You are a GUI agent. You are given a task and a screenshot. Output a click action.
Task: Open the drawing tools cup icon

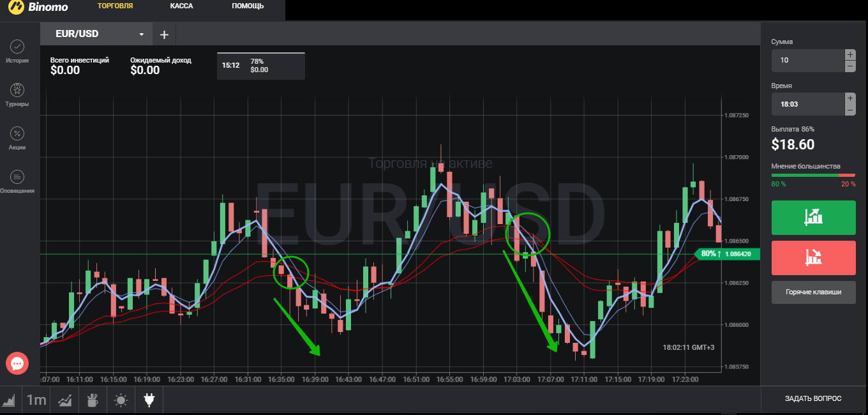coord(93,400)
